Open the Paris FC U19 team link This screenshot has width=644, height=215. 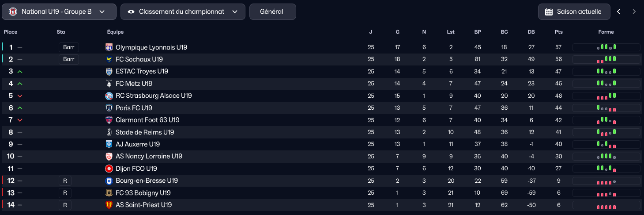[134, 108]
